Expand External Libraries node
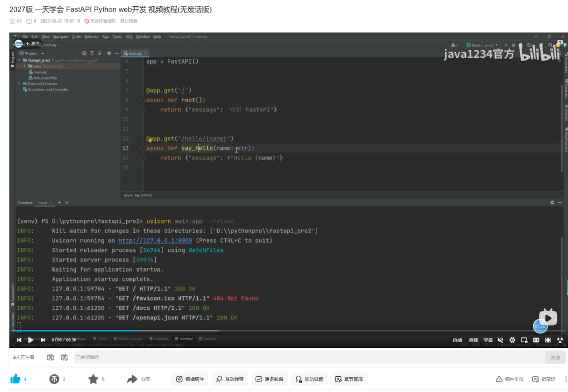Image resolution: width=568 pixels, height=392 pixels. 19,84
